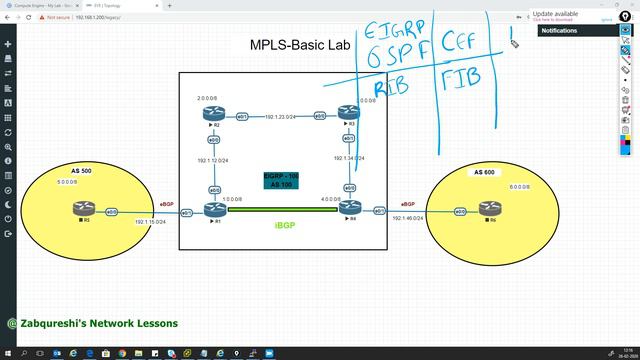
Task: Open the color palette swatch in drawing toolbar
Action: [625, 140]
